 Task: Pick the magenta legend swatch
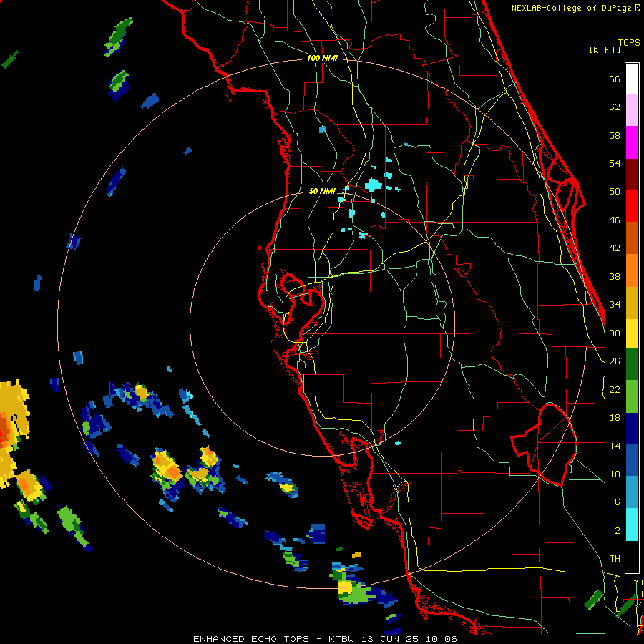coord(632,142)
